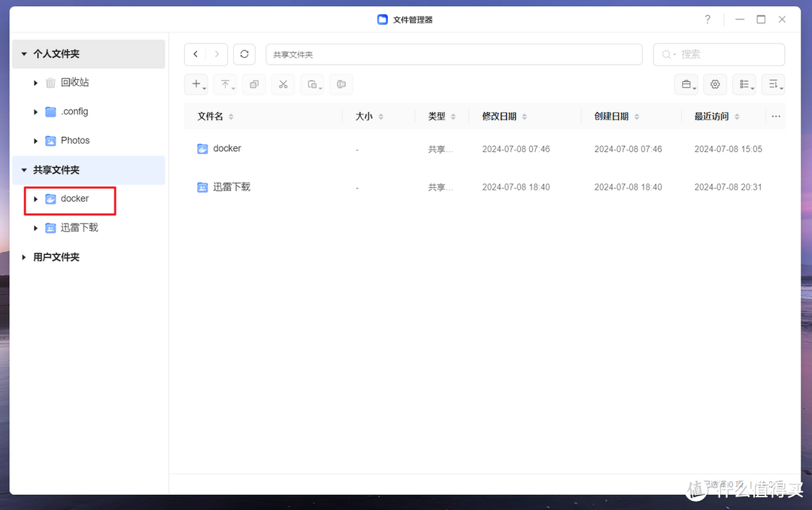Expand the 迅雷下载 folder in the sidebar
This screenshot has height=510, width=812.
pyautogui.click(x=35, y=227)
